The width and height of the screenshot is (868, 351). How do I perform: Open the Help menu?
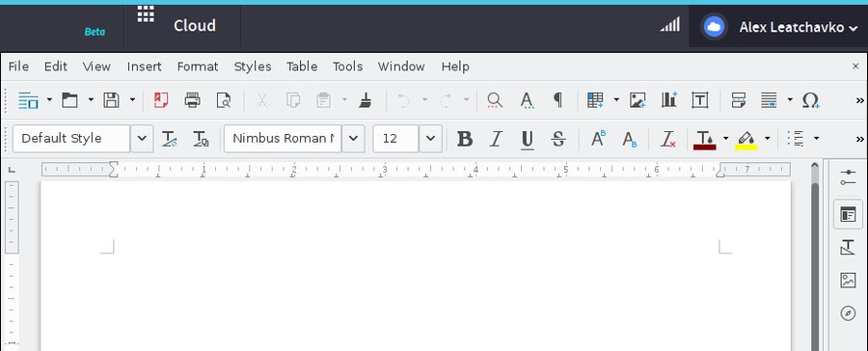455,67
